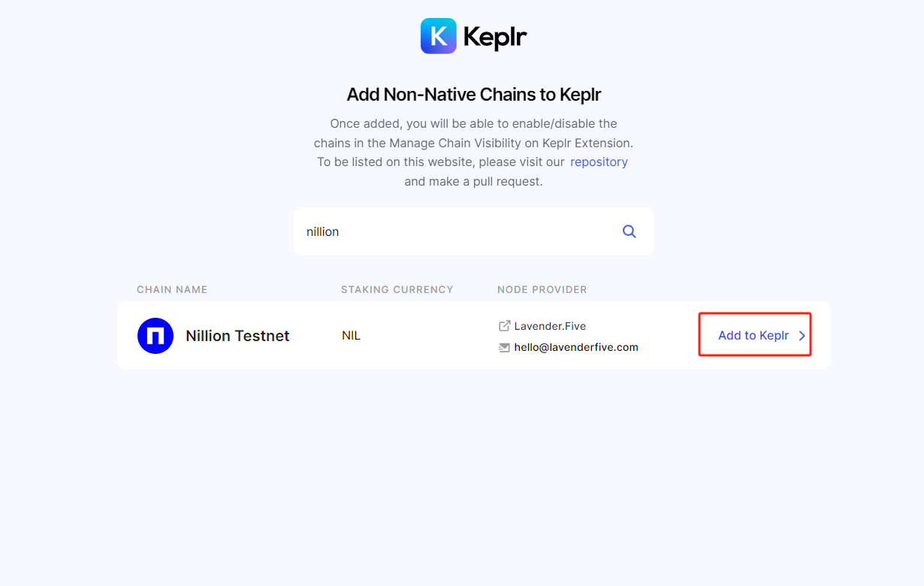Click the CHAIN NAME column header
The width and height of the screenshot is (924, 586).
pos(172,289)
